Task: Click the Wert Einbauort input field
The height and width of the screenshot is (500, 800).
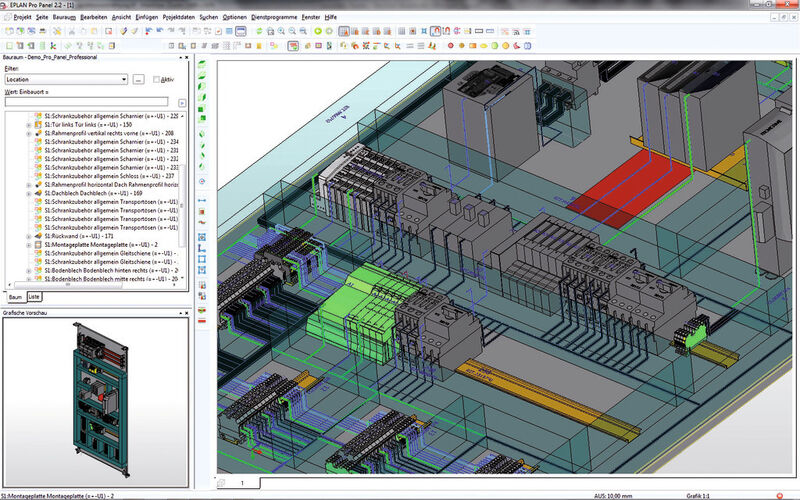Action: pos(88,101)
